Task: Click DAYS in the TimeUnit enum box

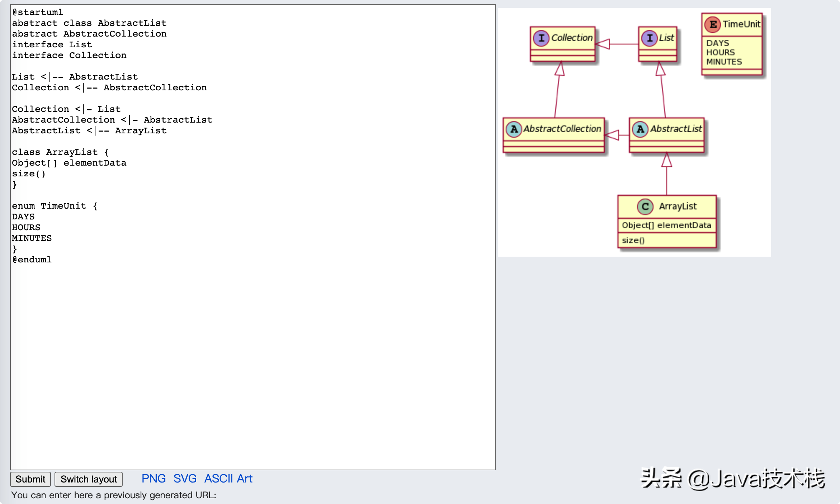Action: (718, 43)
